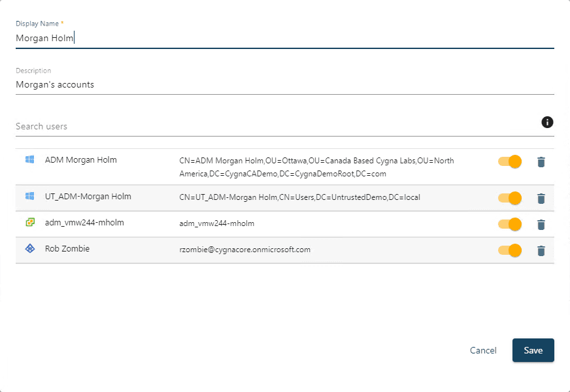Remove the adm_vmw244-mholm account via trash icon
570x392 pixels.
541,225
